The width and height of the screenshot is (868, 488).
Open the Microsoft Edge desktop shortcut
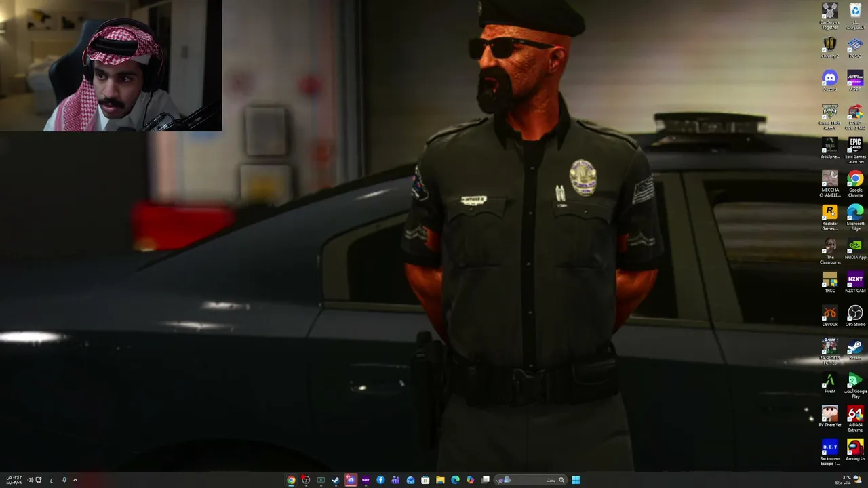click(x=855, y=218)
